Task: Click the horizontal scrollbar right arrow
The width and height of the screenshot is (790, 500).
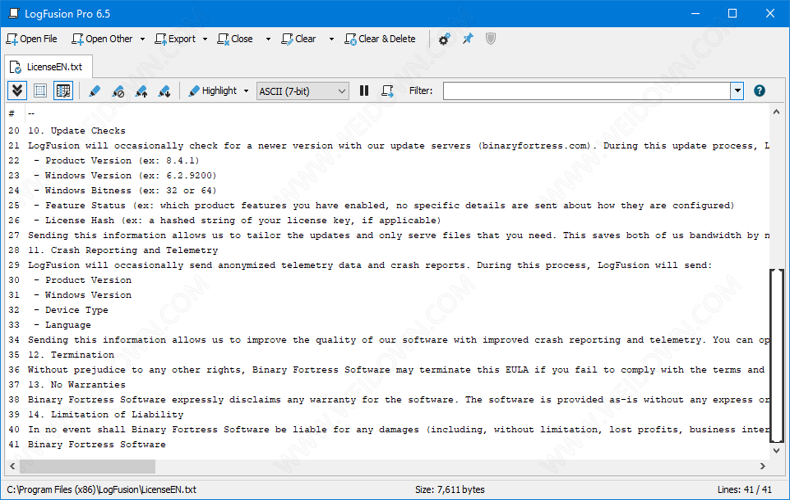Action: tap(763, 466)
